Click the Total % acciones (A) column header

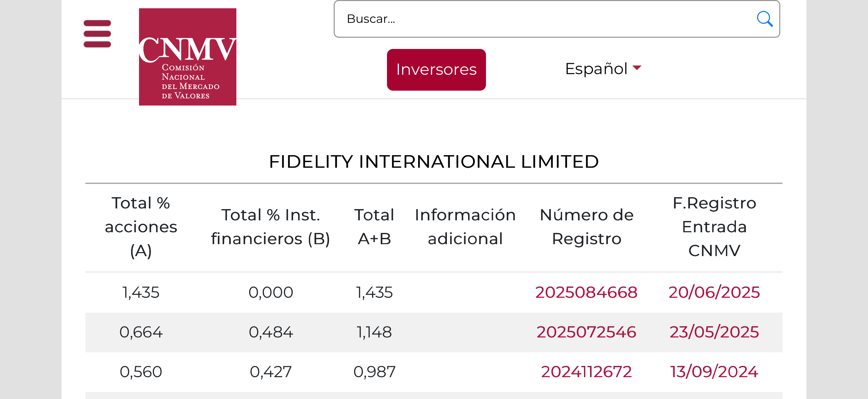(x=141, y=227)
